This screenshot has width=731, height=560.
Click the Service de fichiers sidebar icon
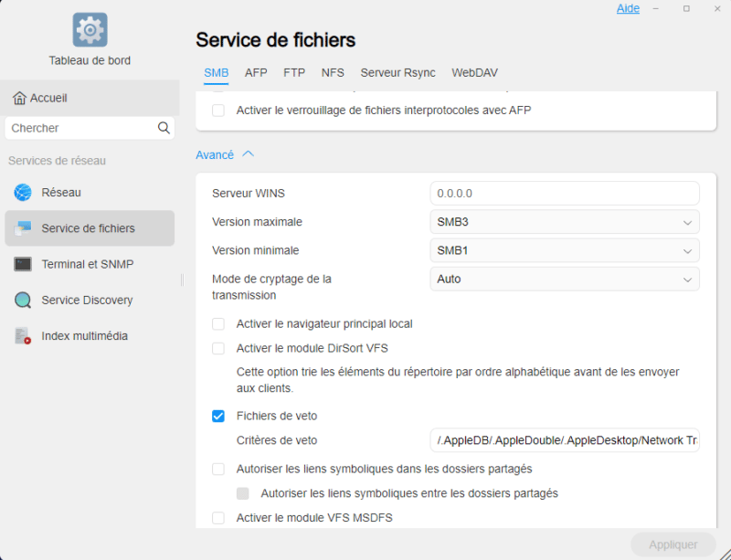point(23,228)
